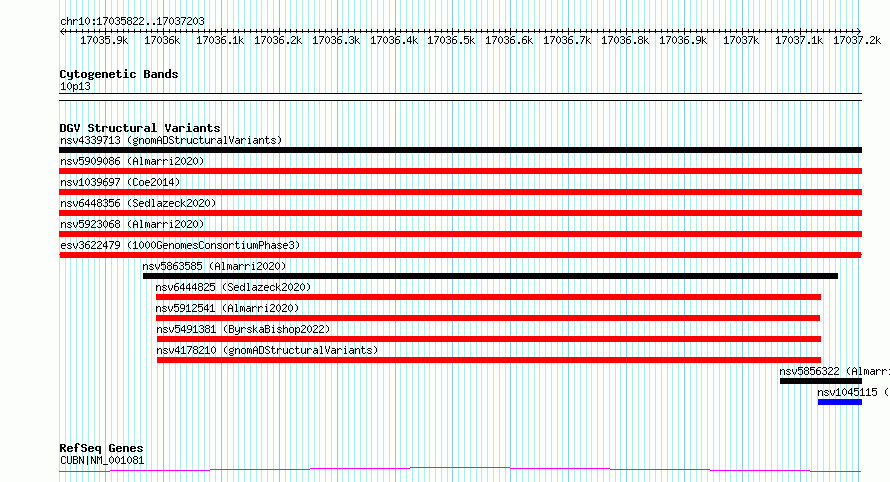Click the 17036.9k ruler tick label
Viewport: 890px width, 482px height.
683,40
